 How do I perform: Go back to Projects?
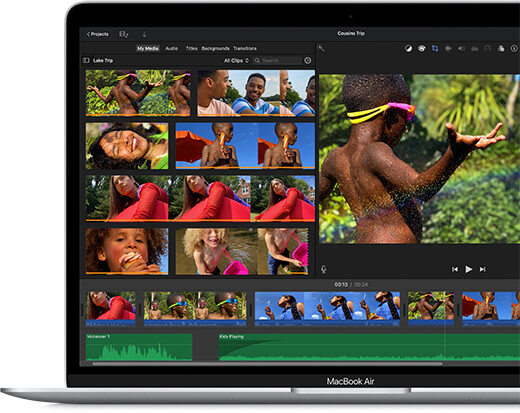(x=98, y=34)
